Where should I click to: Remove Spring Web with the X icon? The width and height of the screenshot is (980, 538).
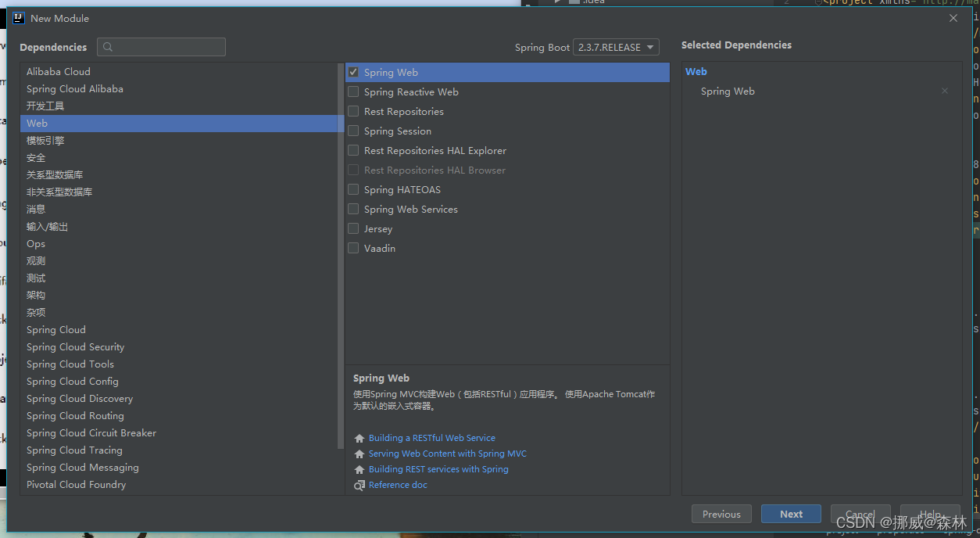point(945,91)
